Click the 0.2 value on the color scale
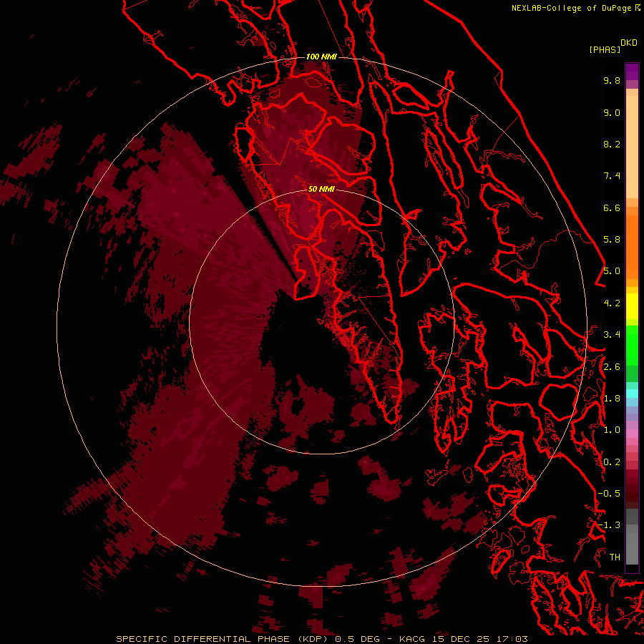 [x=612, y=462]
